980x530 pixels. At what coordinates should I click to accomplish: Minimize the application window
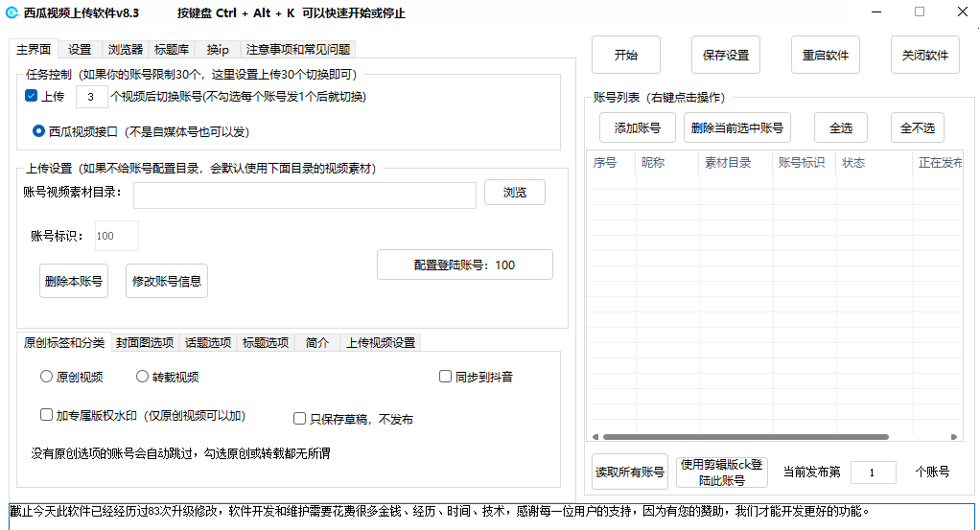coord(876,12)
